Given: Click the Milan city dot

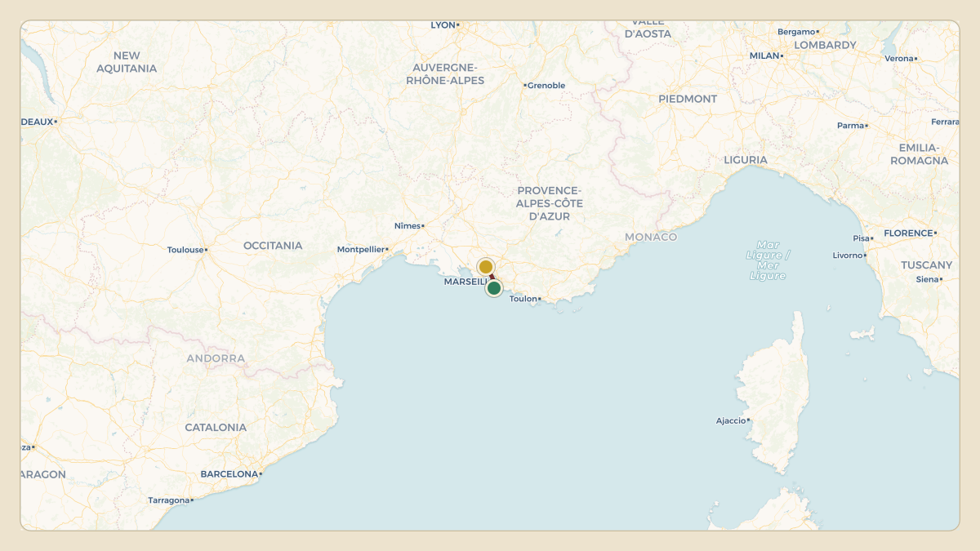Looking at the screenshot, I should (782, 56).
